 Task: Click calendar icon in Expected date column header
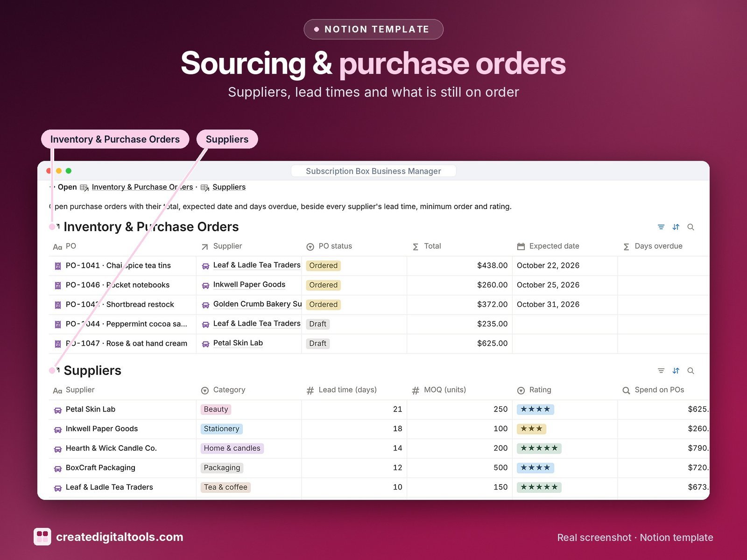pyautogui.click(x=521, y=246)
